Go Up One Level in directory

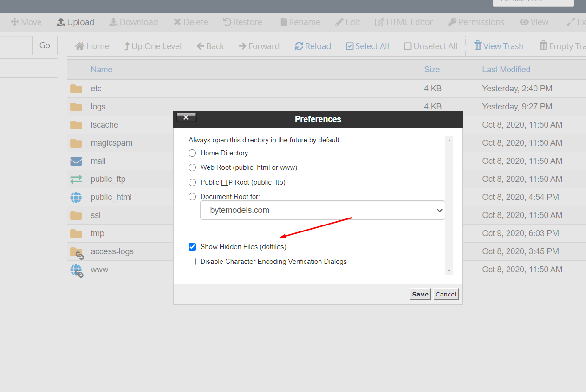153,46
